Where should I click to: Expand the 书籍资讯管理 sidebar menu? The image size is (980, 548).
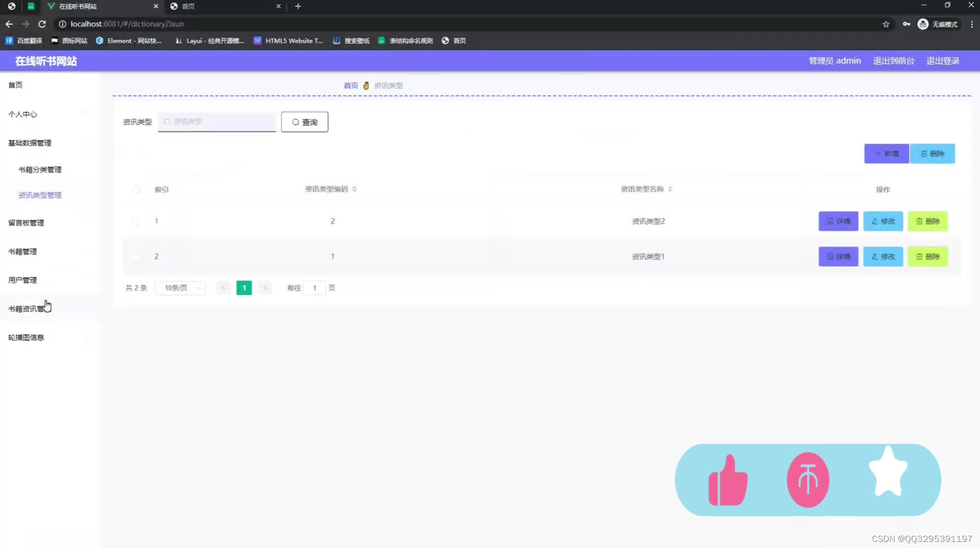click(50, 309)
